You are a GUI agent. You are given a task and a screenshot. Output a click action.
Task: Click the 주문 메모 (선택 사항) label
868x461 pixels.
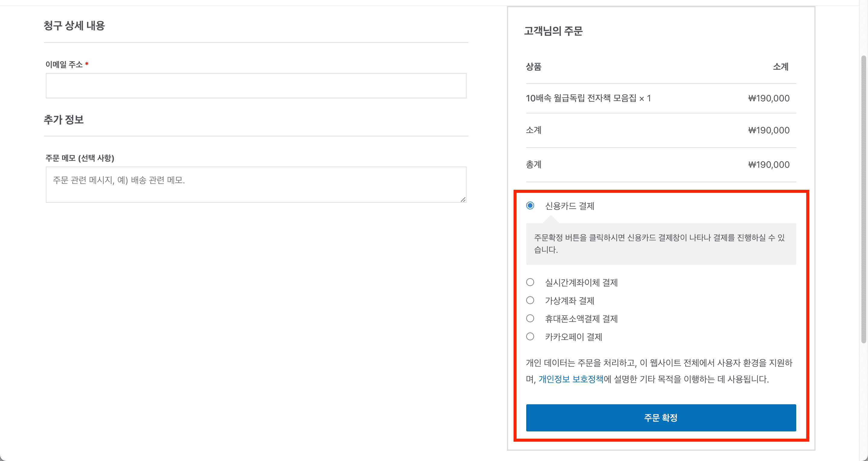(80, 158)
